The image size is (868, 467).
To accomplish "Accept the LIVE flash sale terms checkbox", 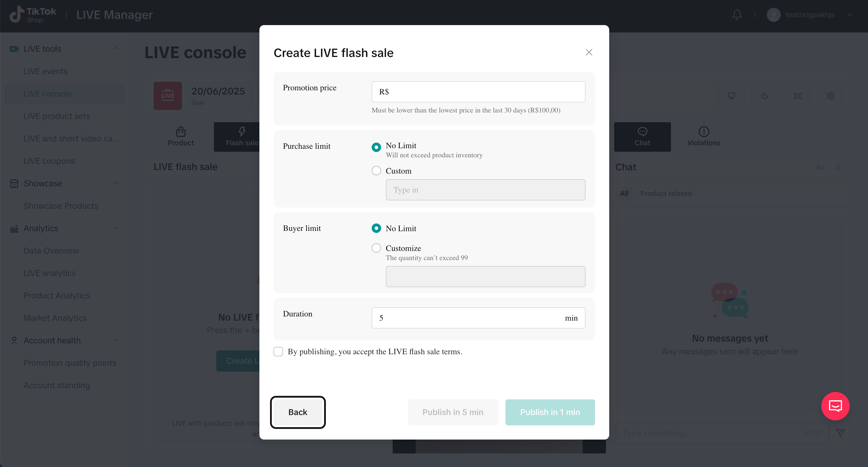I will tap(278, 352).
